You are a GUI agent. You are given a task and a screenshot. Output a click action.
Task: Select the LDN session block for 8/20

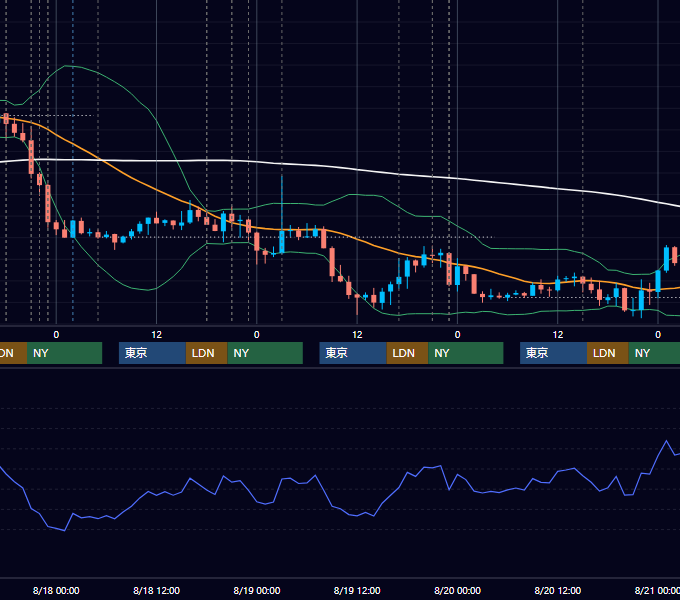pos(608,353)
